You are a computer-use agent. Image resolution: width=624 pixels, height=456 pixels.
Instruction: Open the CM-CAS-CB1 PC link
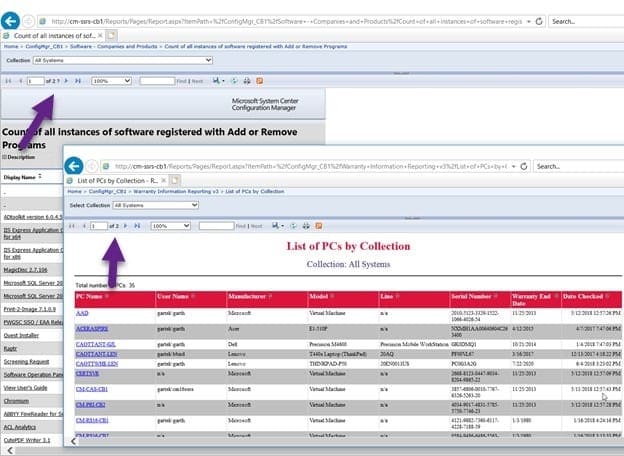click(92, 389)
